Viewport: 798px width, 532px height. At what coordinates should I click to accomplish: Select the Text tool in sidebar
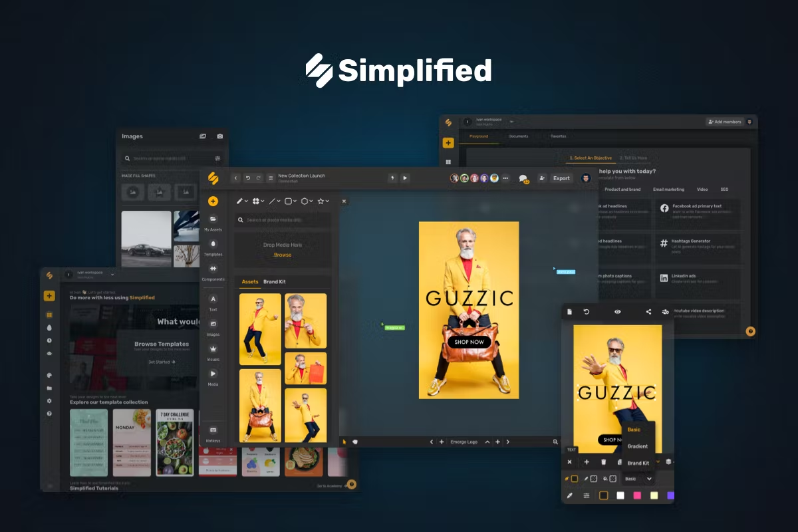pyautogui.click(x=213, y=301)
